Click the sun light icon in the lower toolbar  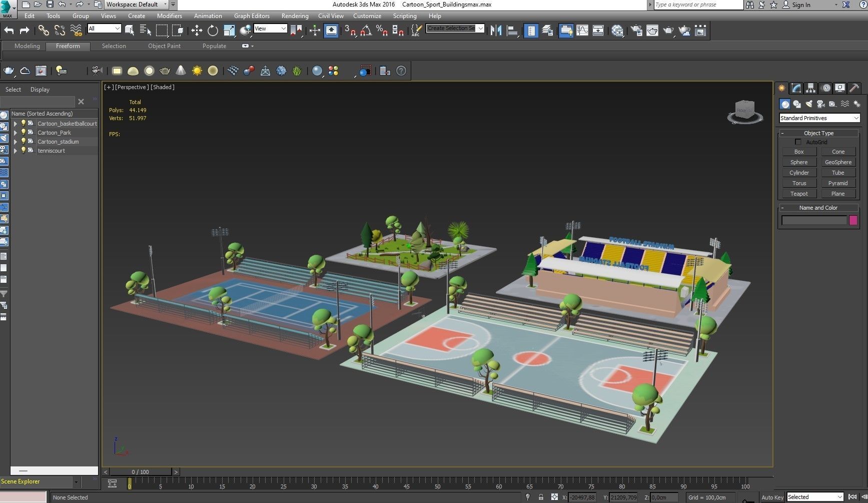click(x=197, y=71)
